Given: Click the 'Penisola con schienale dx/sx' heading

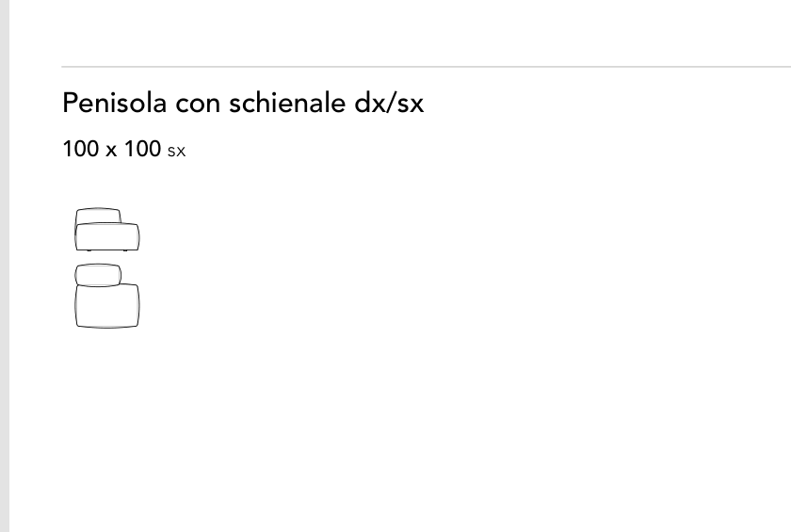Looking at the screenshot, I should click(243, 103).
